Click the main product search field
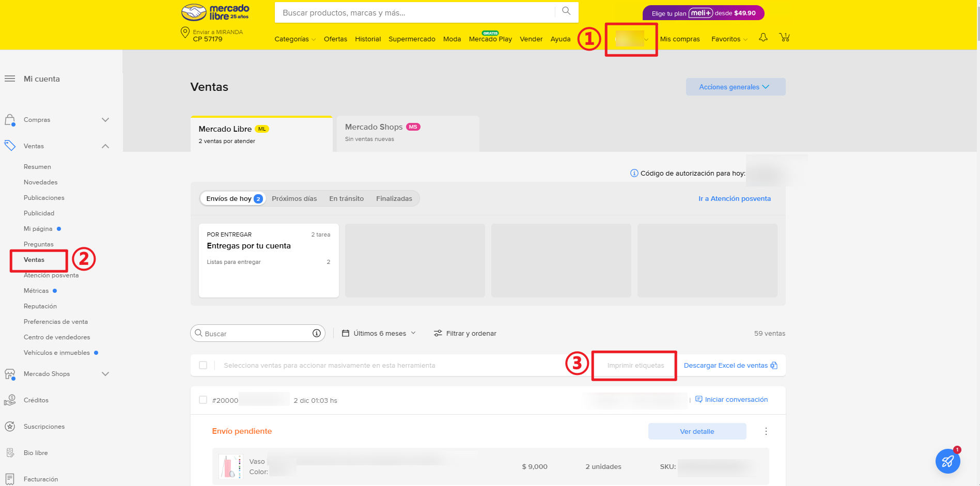 (x=414, y=12)
